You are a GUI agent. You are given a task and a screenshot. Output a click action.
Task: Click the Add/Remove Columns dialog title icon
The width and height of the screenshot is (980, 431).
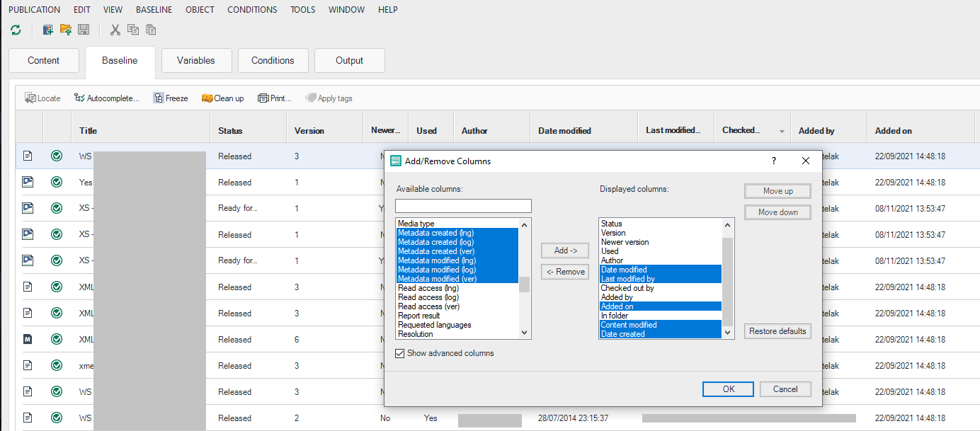coord(396,161)
